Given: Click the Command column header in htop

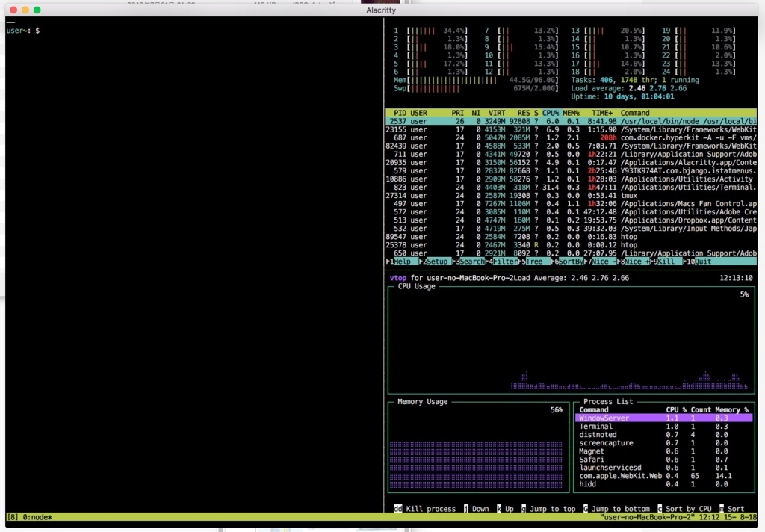Looking at the screenshot, I should coord(635,113).
